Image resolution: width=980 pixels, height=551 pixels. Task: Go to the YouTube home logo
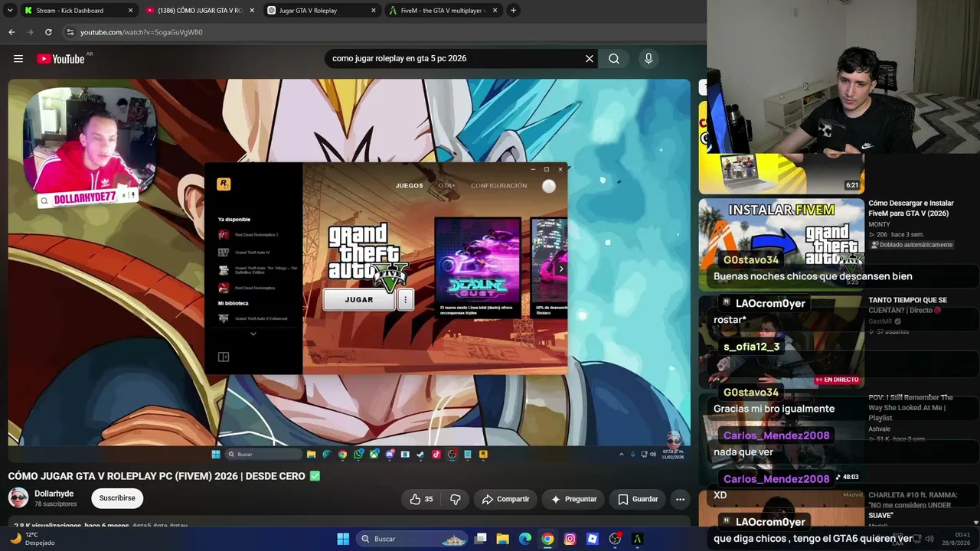[60, 59]
